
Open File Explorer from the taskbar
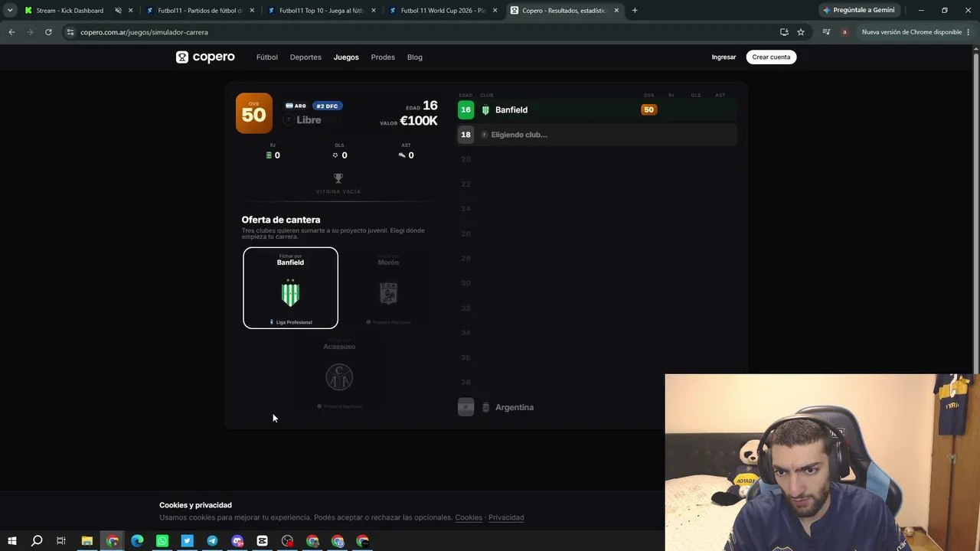(87, 541)
